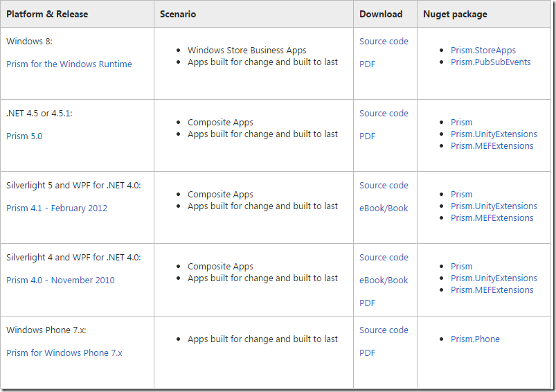Click Composite Apps in the .NET 4.5 row
The width and height of the screenshot is (556, 392).
(x=220, y=123)
